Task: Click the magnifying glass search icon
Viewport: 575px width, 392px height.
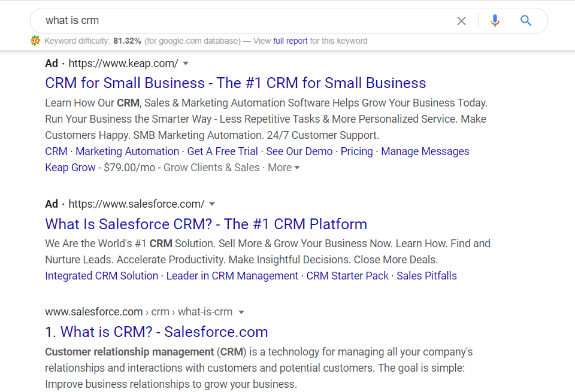Action: pyautogui.click(x=526, y=21)
